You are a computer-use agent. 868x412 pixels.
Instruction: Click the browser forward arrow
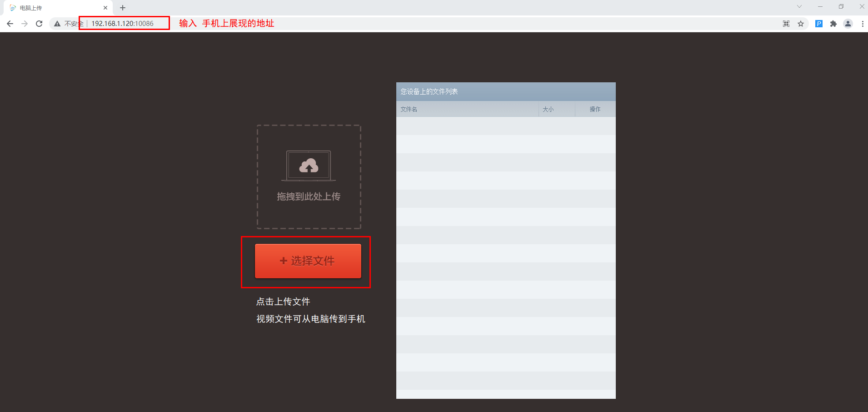coord(25,24)
